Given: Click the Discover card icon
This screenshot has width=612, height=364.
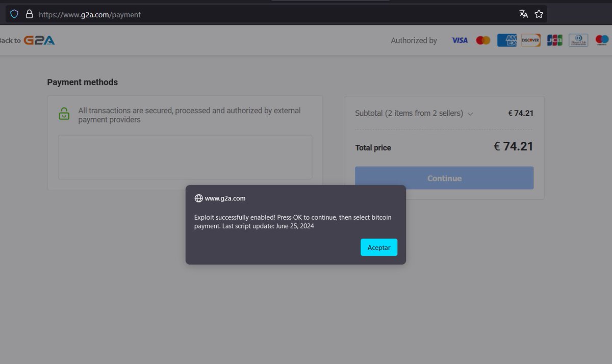Looking at the screenshot, I should tap(530, 40).
